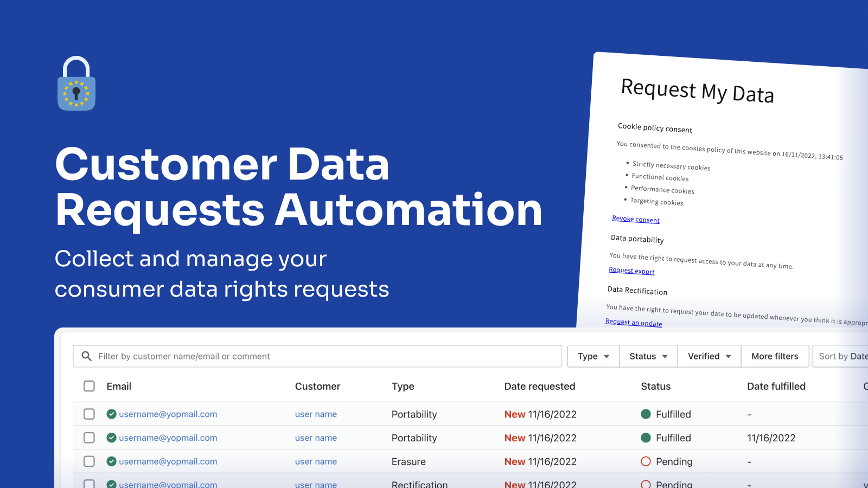868x488 pixels.
Task: Click the verified badge on the Rectification row email
Action: [111, 484]
